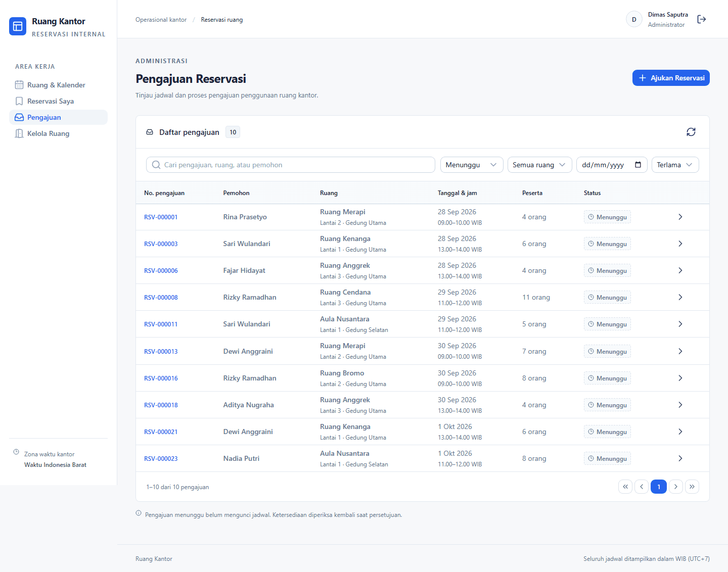This screenshot has width=728, height=572.
Task: Click Menunggu badge in Rina Prasetyo row
Action: (x=607, y=217)
